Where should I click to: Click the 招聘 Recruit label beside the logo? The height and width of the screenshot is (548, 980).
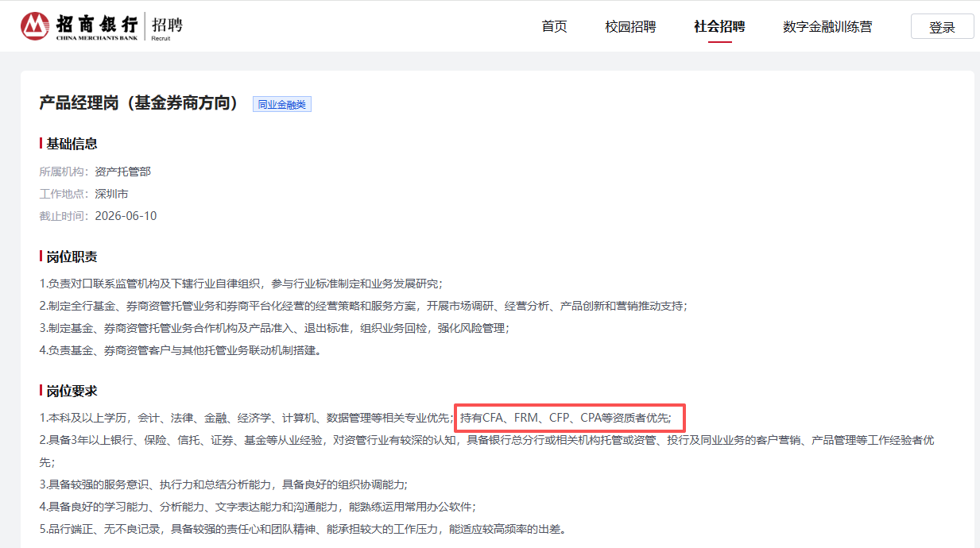[166, 26]
